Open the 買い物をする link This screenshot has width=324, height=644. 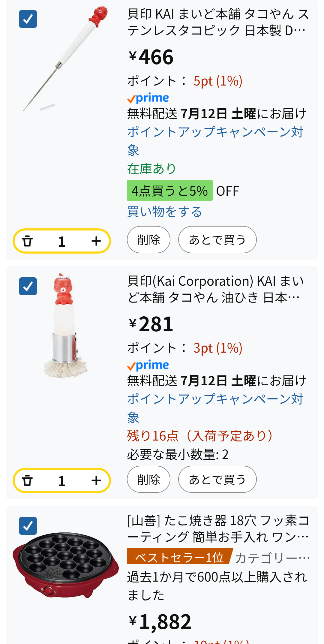point(164,212)
